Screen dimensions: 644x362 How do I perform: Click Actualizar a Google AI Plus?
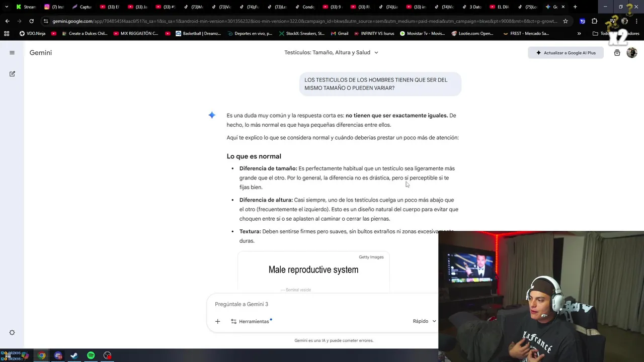(x=566, y=53)
